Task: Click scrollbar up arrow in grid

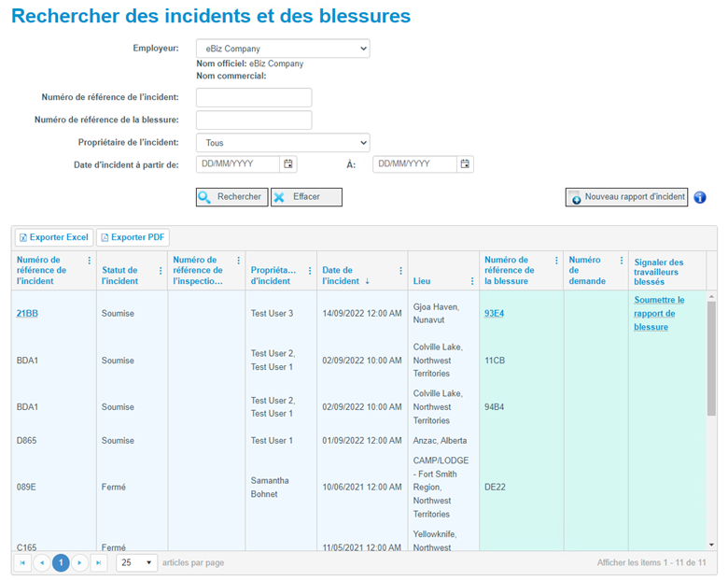Action: click(x=711, y=296)
